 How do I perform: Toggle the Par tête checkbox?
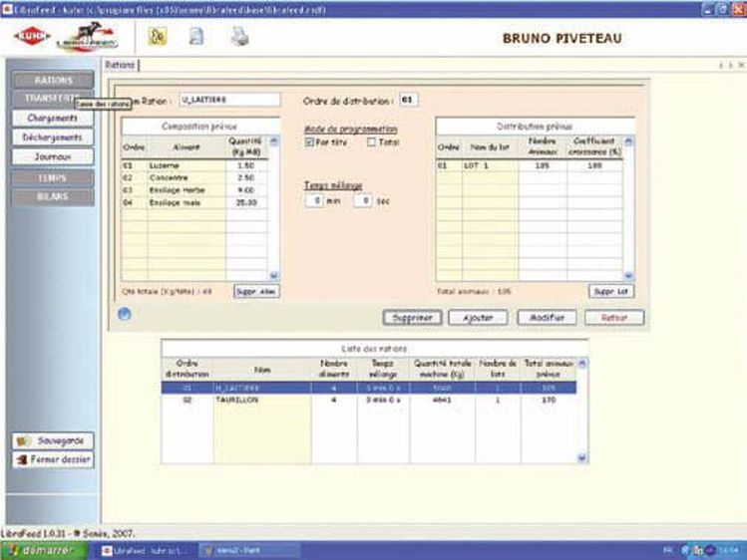click(310, 142)
